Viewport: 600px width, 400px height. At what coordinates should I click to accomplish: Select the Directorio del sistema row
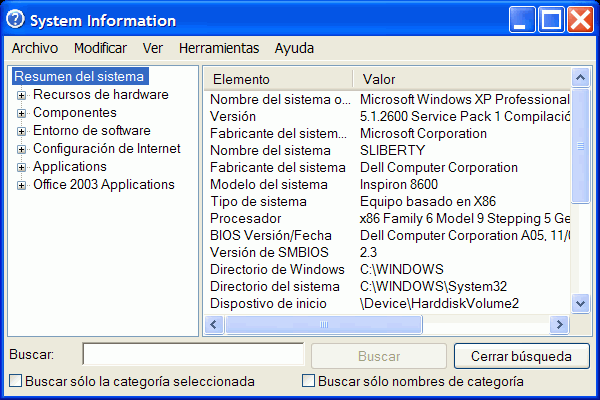387,286
